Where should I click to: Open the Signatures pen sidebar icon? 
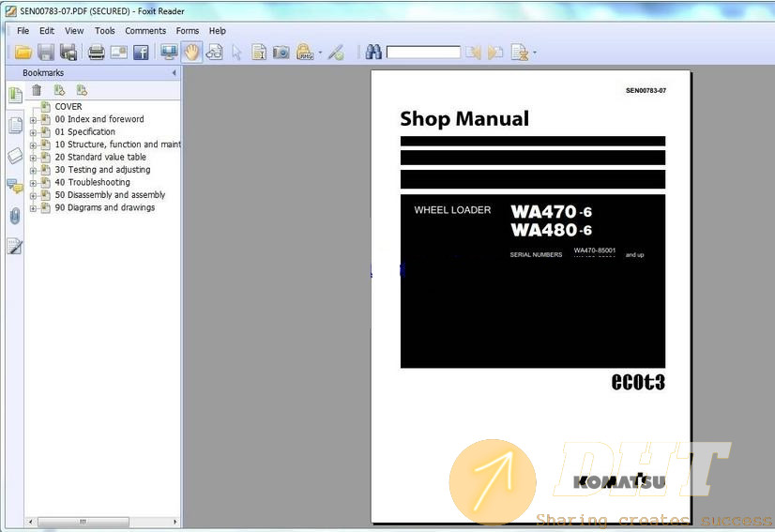[15, 246]
